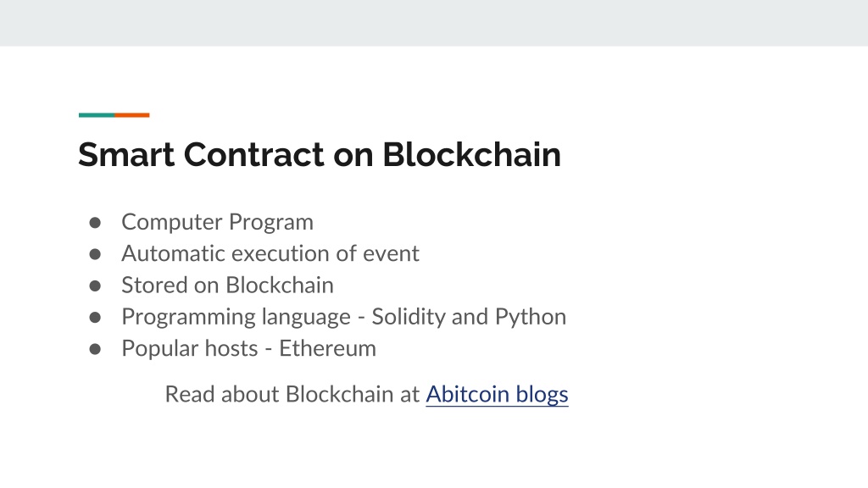Place cursor in Stored on Blockchain line
Viewport: 868px width, 488px height.
pyautogui.click(x=227, y=286)
